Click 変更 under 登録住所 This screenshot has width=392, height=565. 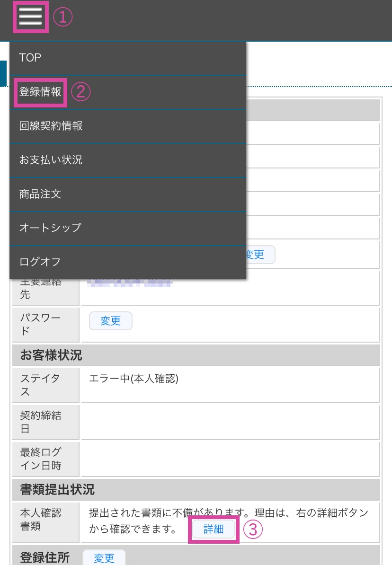point(104,558)
